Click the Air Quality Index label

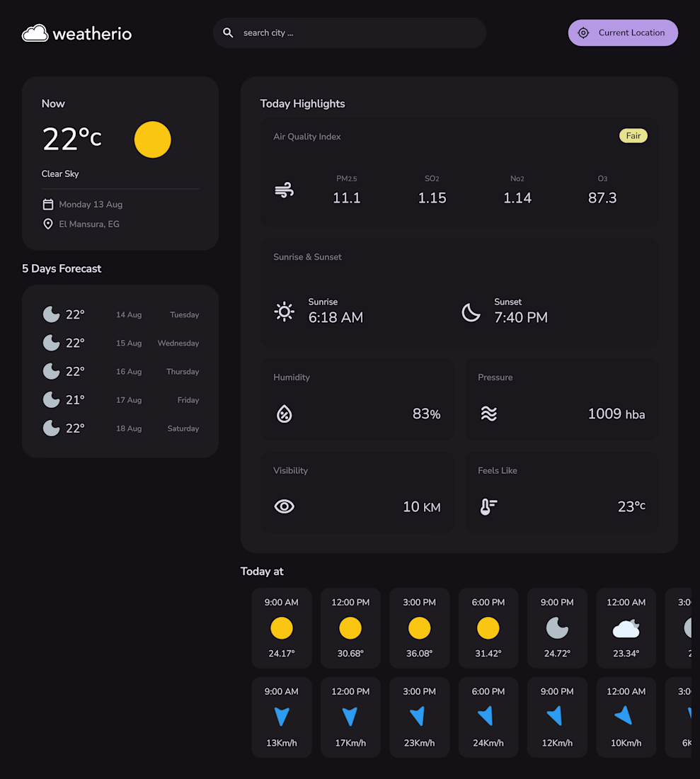tap(306, 137)
